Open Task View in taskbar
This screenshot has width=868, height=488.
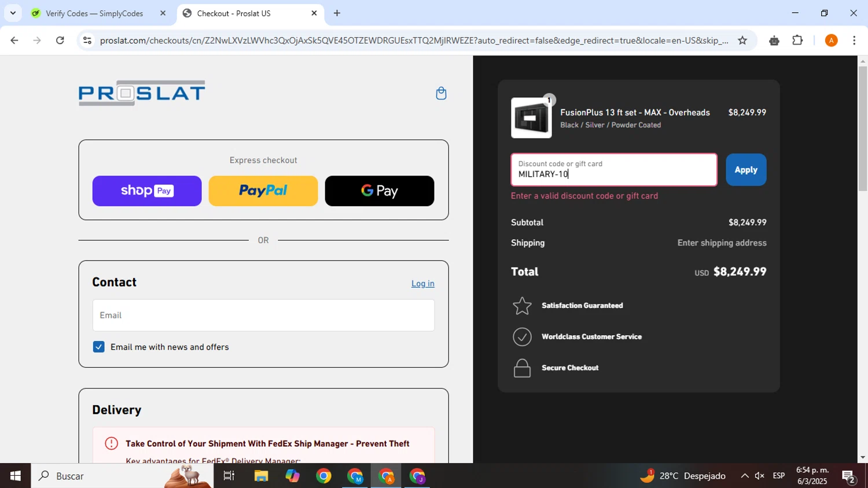(x=229, y=476)
